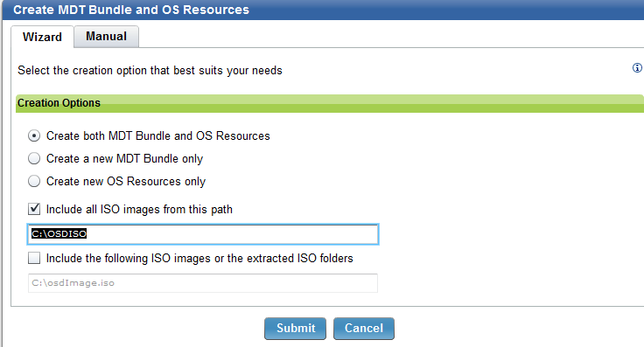Click the 'Create new OS Resources only' label text
Viewport: 644px width, 347px height.
126,181
